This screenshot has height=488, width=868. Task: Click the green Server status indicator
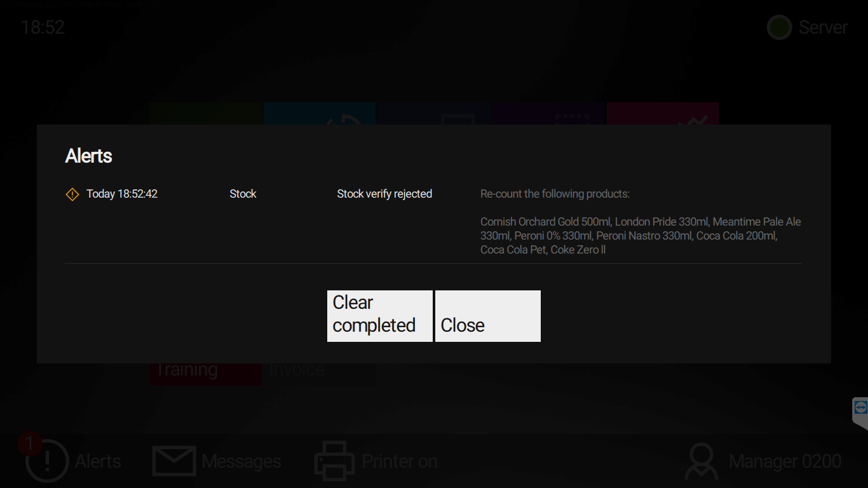tap(778, 28)
